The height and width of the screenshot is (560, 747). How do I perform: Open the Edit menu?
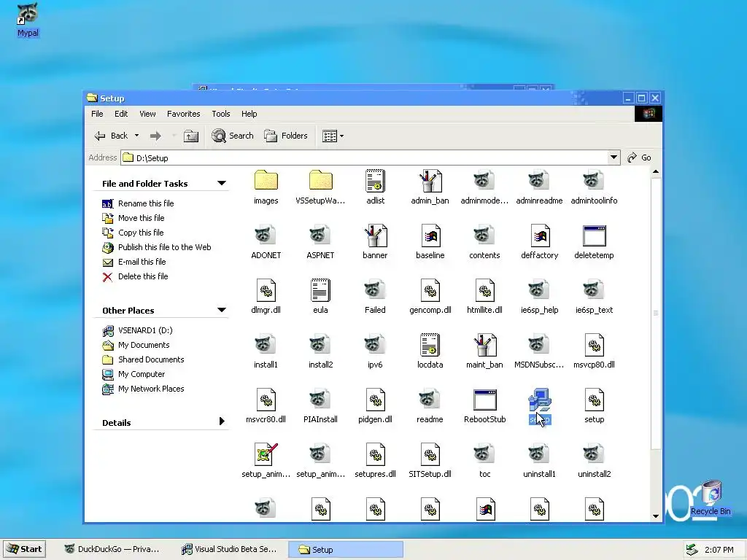pos(121,114)
